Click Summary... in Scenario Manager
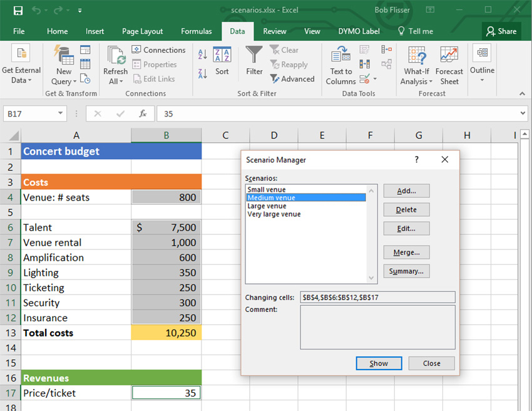The width and height of the screenshot is (532, 411). point(406,271)
